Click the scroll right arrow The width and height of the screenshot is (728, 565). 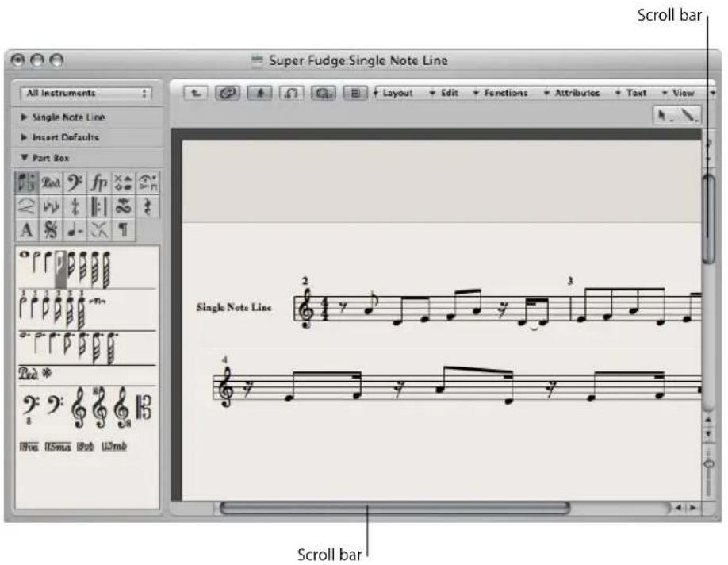(x=693, y=508)
